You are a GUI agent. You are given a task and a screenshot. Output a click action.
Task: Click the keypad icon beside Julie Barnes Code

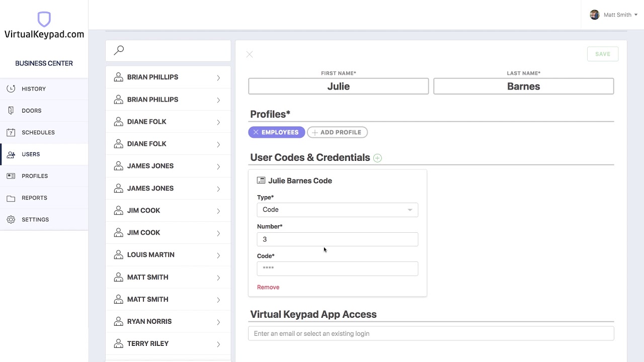pos(261,180)
